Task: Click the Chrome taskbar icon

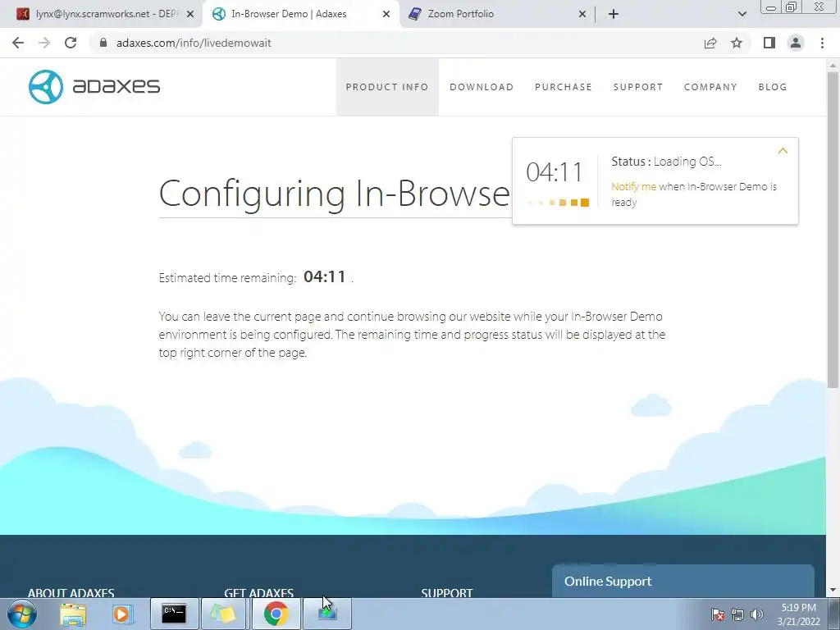Action: point(276,614)
